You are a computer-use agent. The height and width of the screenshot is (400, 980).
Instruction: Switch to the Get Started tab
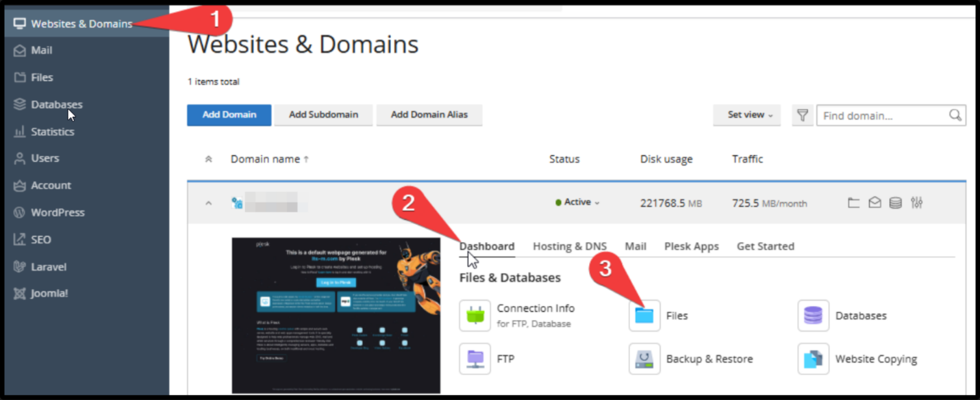[765, 246]
